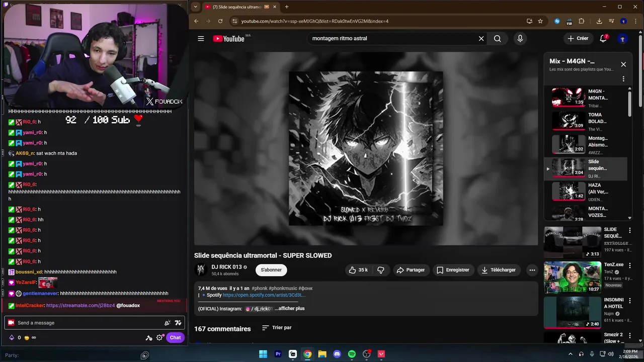Image resolution: width=644 pixels, height=362 pixels.
Task: Open Premiere Pro from the taskbar
Action: 278,354
